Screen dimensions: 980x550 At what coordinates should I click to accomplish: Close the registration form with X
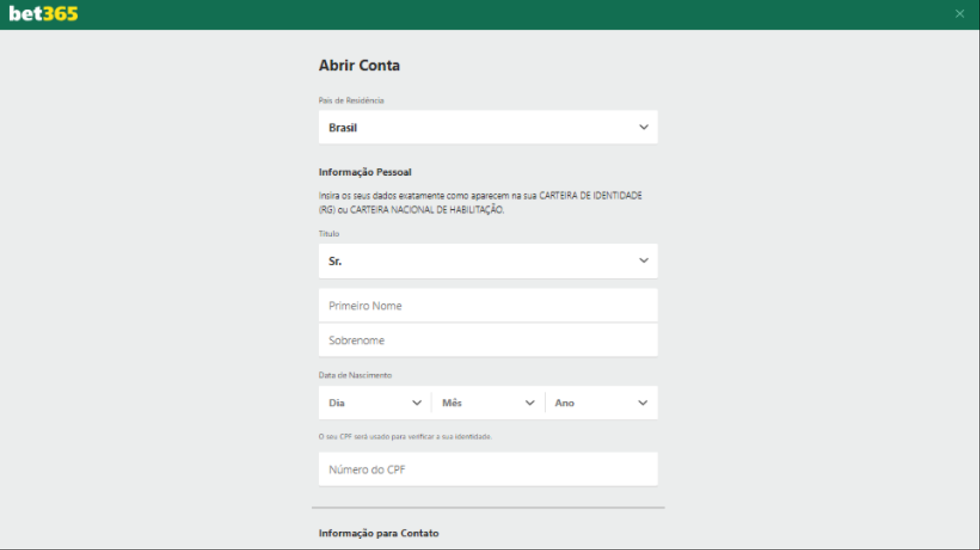pyautogui.click(x=960, y=14)
